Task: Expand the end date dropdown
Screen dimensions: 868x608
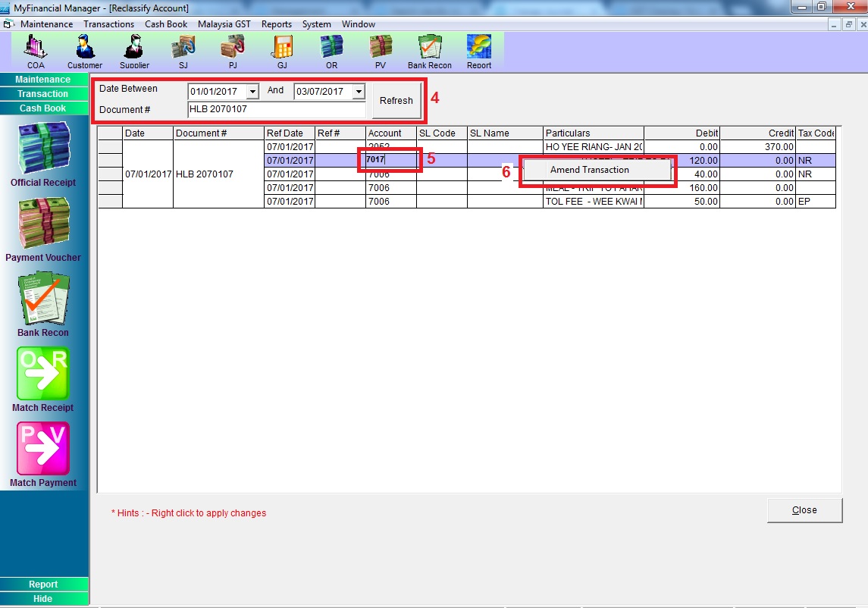Action: coord(359,92)
